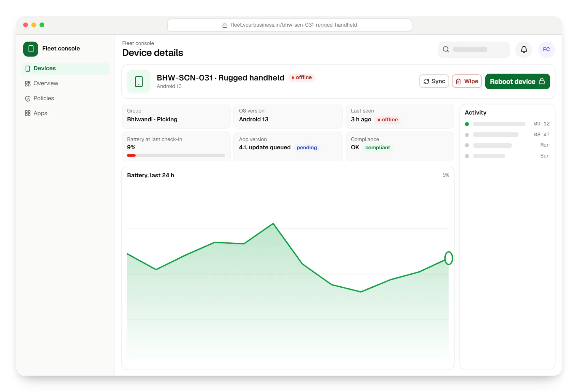578x392 pixels.
Task: Click the Bhiwandi · Picking group value
Action: click(152, 119)
